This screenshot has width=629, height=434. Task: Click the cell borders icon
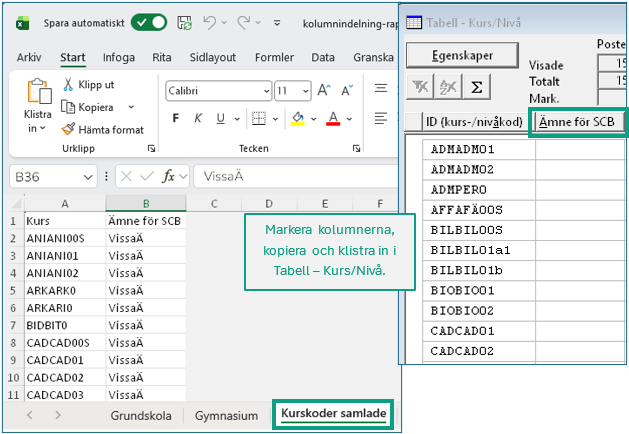[259, 118]
